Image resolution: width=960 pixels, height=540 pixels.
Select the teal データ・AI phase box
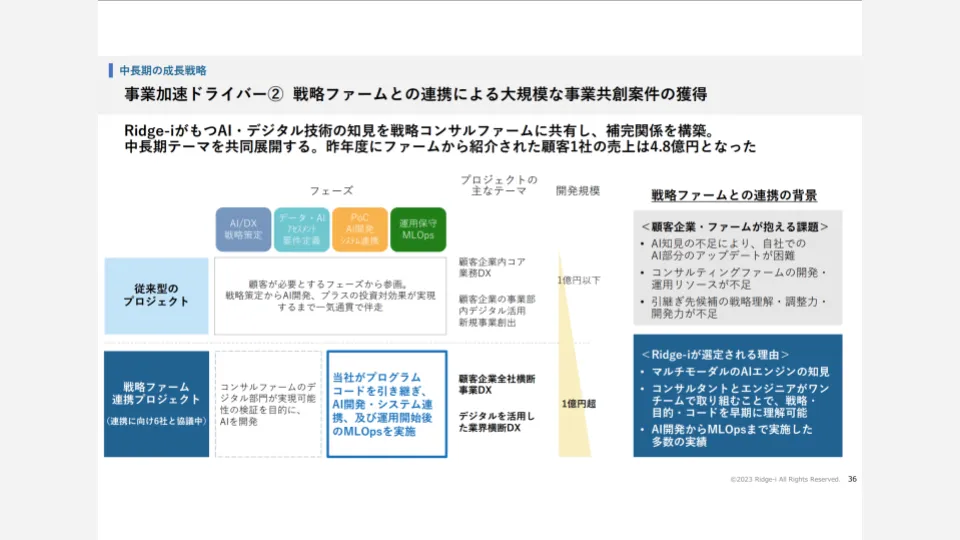coord(301,229)
